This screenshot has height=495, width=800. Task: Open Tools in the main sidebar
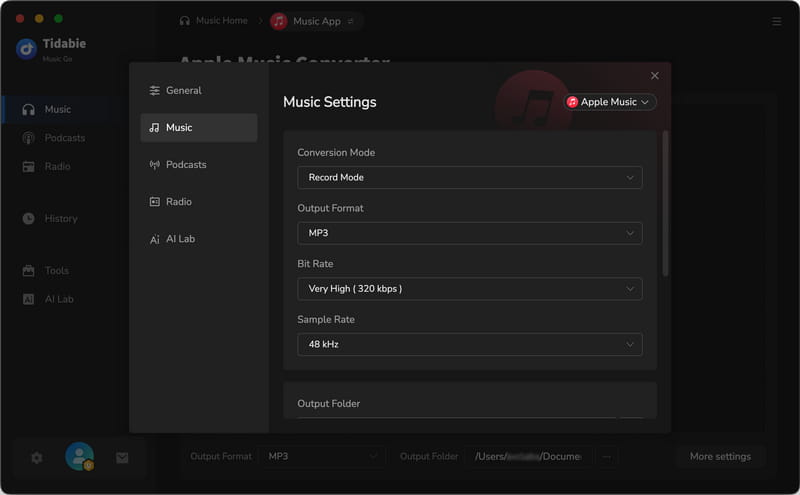click(x=61, y=270)
